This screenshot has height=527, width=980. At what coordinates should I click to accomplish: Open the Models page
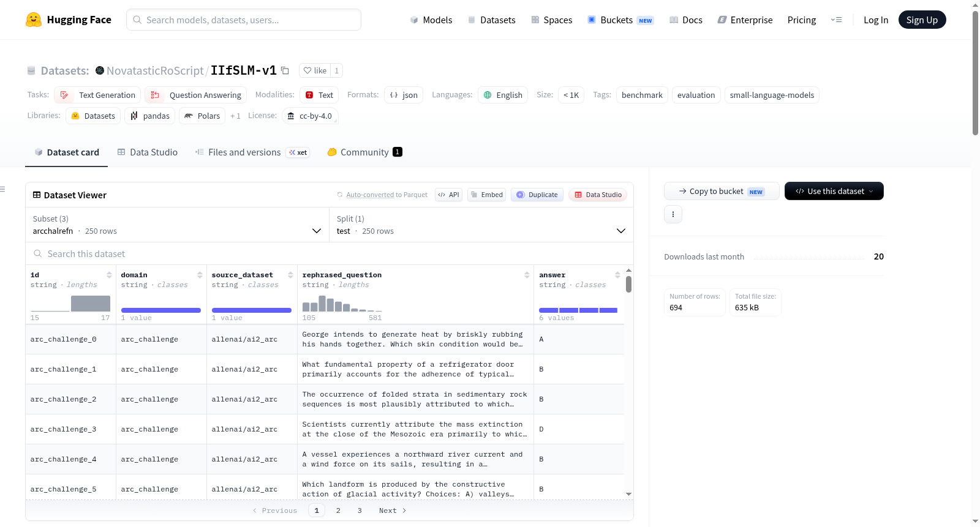click(431, 20)
